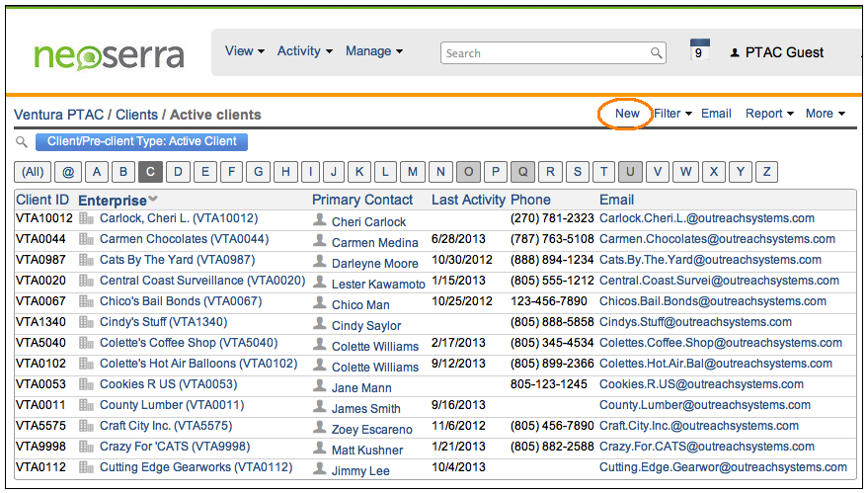Click the search magnifier icon in search box
868x493 pixels.
[657, 53]
